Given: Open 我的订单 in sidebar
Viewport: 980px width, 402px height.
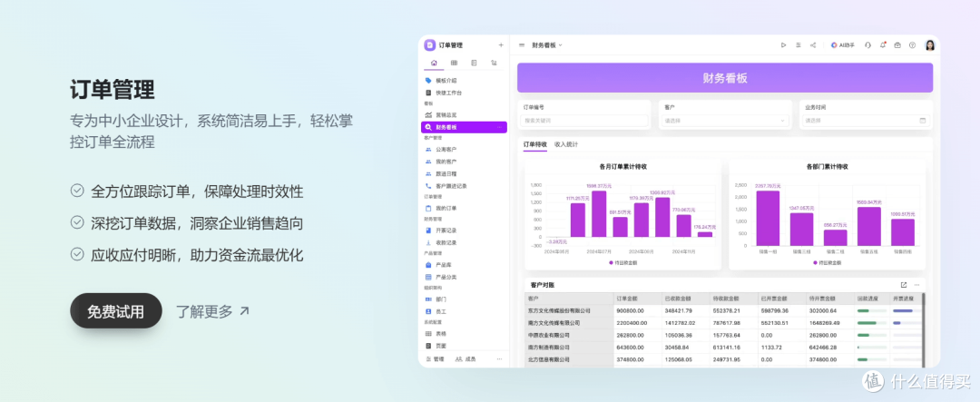Looking at the screenshot, I should (464, 208).
